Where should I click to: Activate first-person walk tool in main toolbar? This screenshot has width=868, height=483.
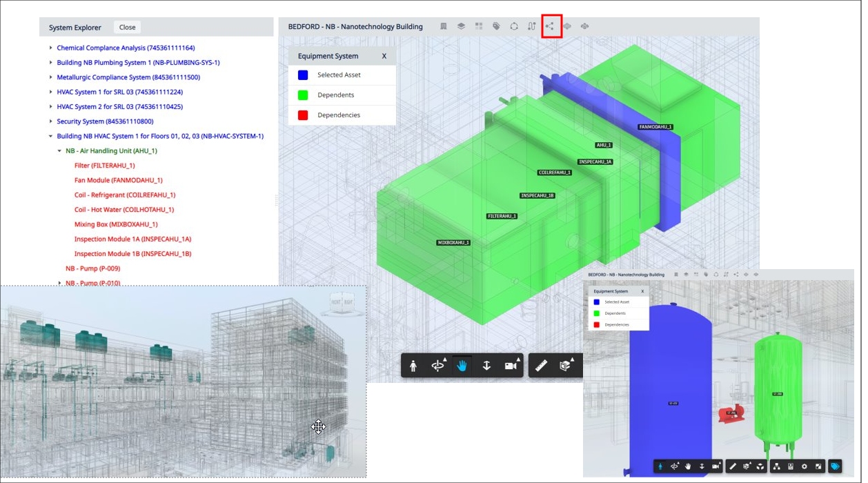click(x=413, y=366)
